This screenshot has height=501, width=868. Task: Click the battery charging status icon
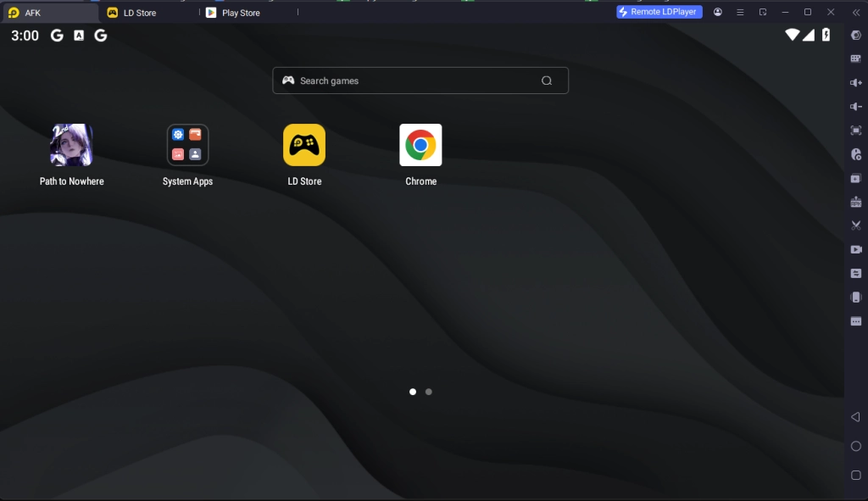[x=826, y=34]
